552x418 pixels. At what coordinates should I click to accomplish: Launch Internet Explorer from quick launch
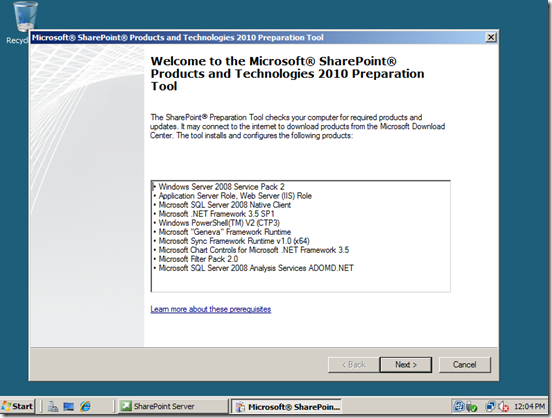point(85,406)
